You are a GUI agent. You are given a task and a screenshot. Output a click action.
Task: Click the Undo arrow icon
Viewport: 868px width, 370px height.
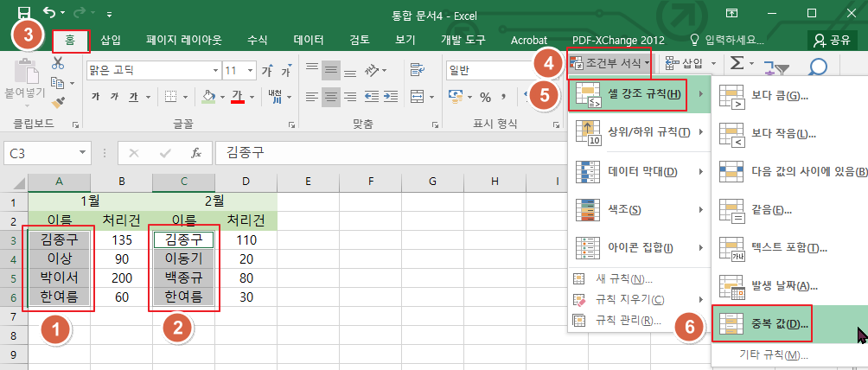click(48, 13)
